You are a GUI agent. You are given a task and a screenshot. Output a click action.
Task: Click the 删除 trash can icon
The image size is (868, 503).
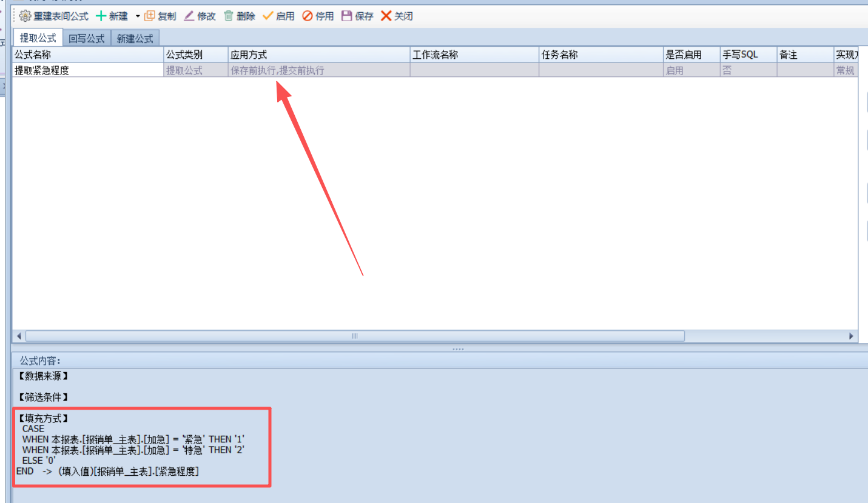point(229,16)
